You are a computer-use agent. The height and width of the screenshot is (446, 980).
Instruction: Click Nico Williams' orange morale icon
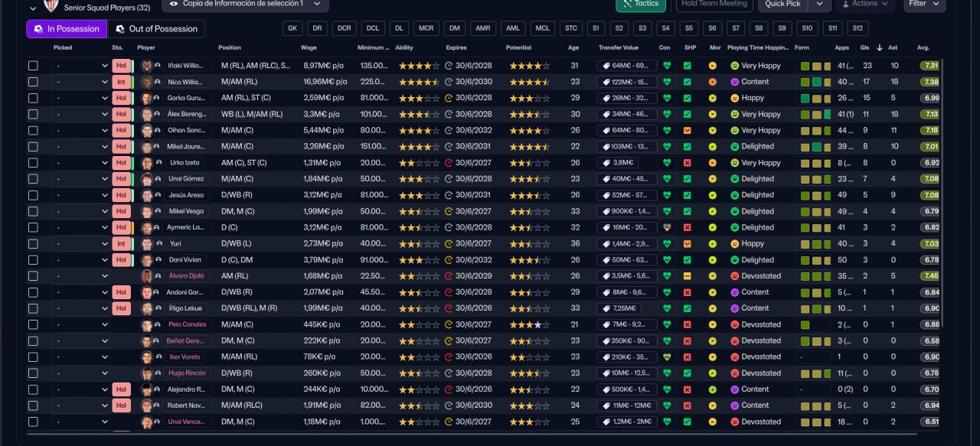[713, 82]
